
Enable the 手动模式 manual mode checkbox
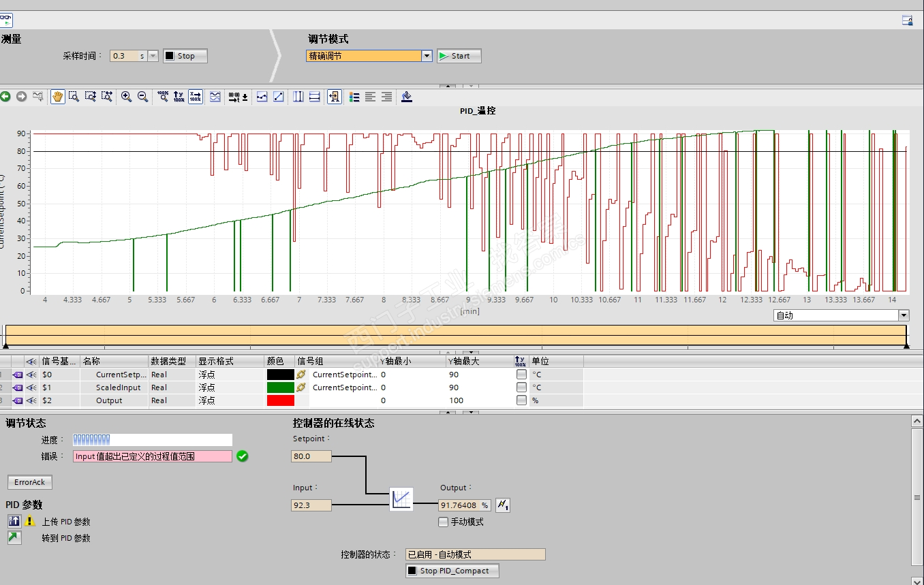[x=444, y=522]
